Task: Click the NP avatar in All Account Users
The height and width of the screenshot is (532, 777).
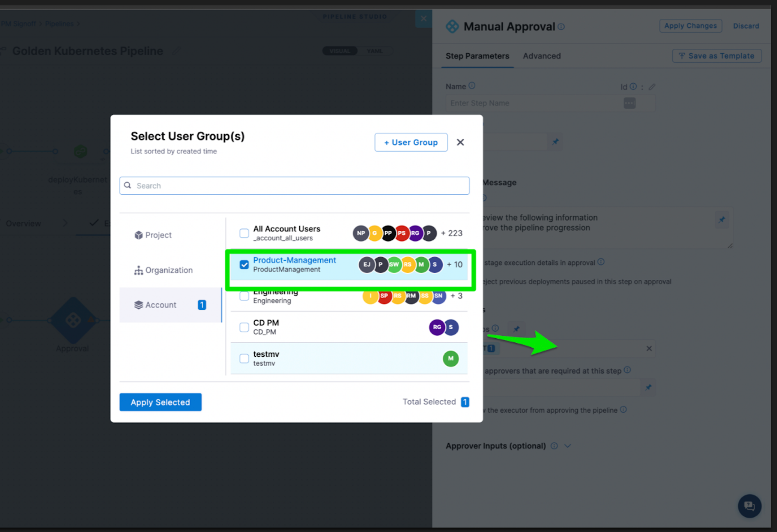Action: click(361, 233)
